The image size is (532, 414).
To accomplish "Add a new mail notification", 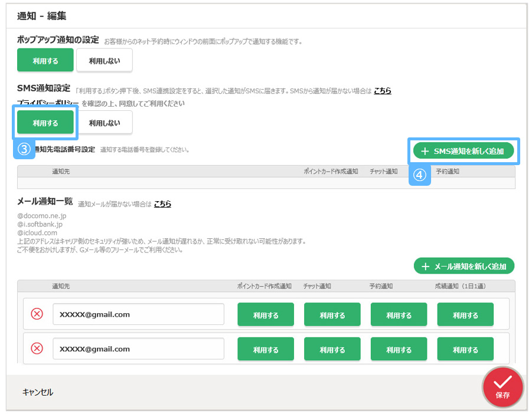I will (464, 267).
